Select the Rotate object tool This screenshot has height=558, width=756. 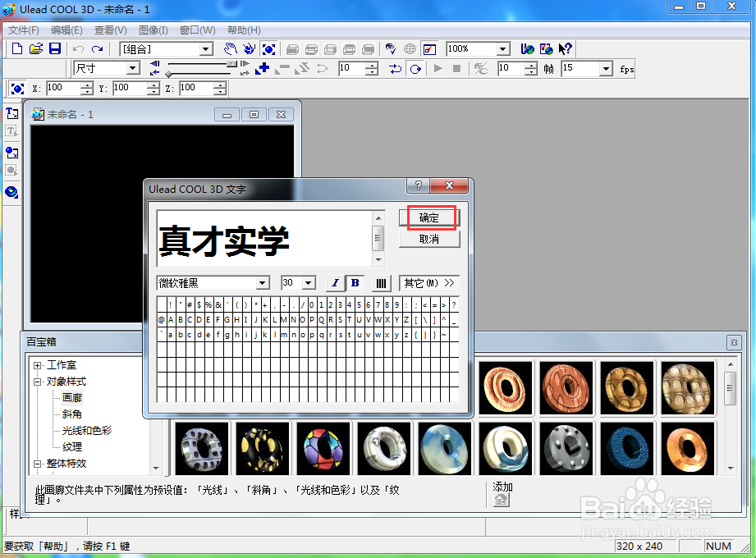click(x=250, y=48)
